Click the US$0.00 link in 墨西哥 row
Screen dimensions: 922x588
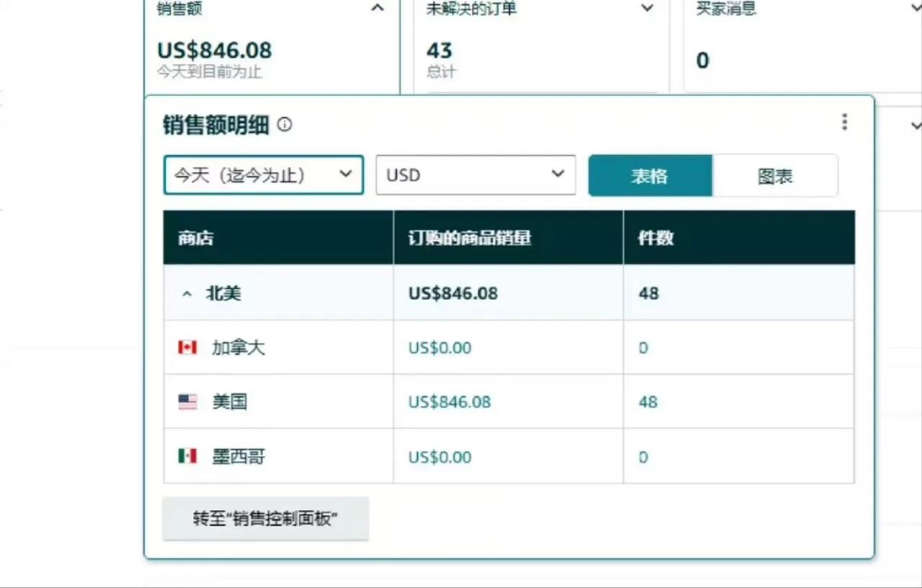(440, 457)
